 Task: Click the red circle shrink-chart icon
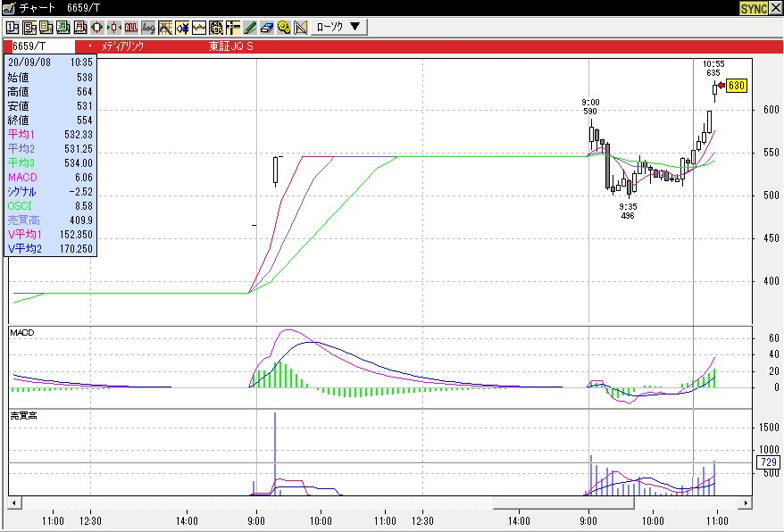click(x=114, y=27)
